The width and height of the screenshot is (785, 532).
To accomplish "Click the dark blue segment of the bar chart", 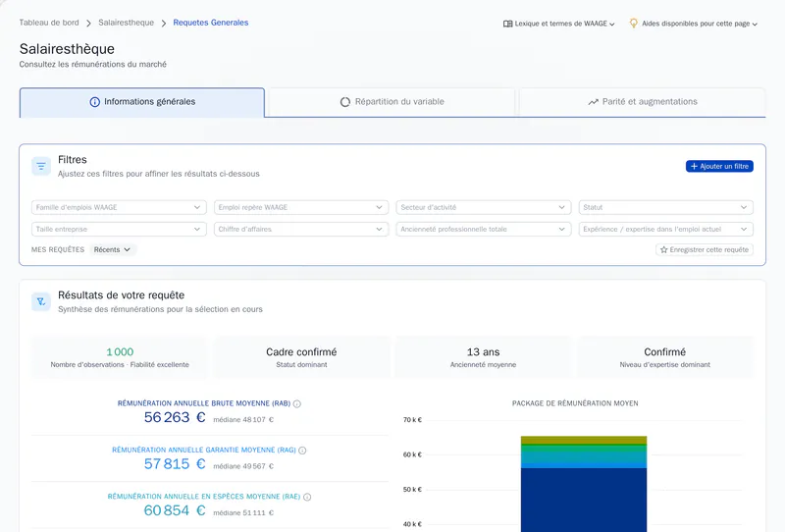I will (584, 500).
